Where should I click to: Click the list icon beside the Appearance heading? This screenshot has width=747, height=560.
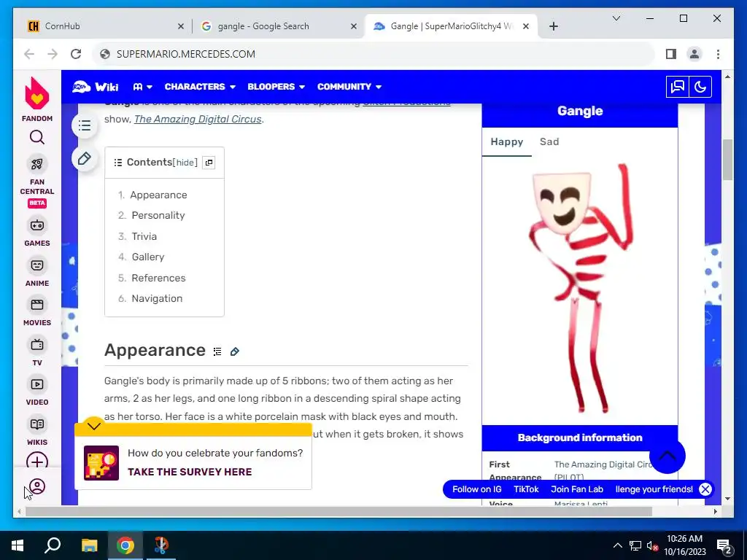217,352
